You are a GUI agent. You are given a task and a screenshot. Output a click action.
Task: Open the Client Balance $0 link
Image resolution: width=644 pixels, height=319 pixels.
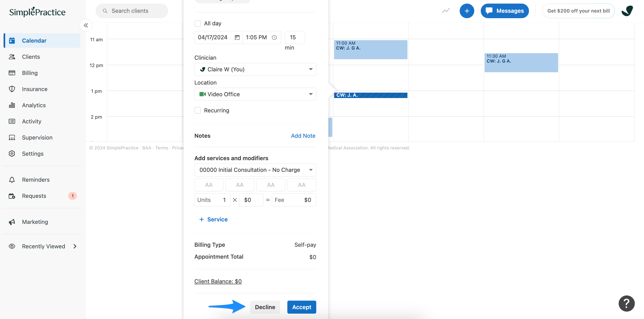point(218,281)
